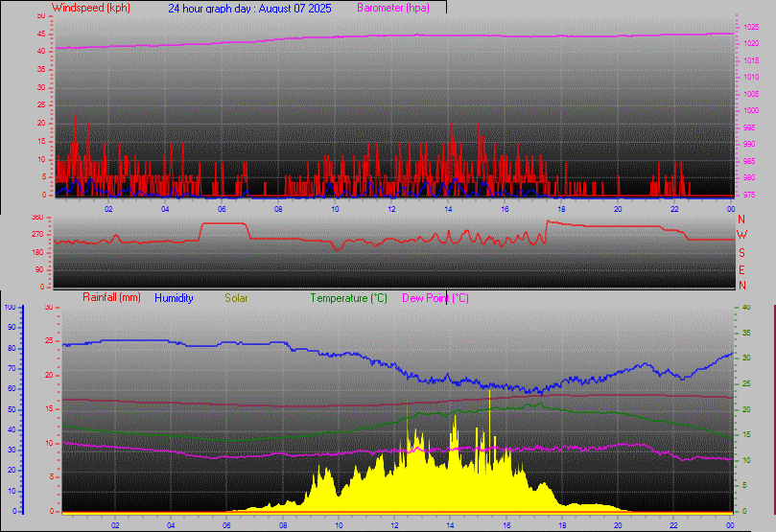
Task: Click the 25 value on red rainfall axis
Action: (49, 340)
